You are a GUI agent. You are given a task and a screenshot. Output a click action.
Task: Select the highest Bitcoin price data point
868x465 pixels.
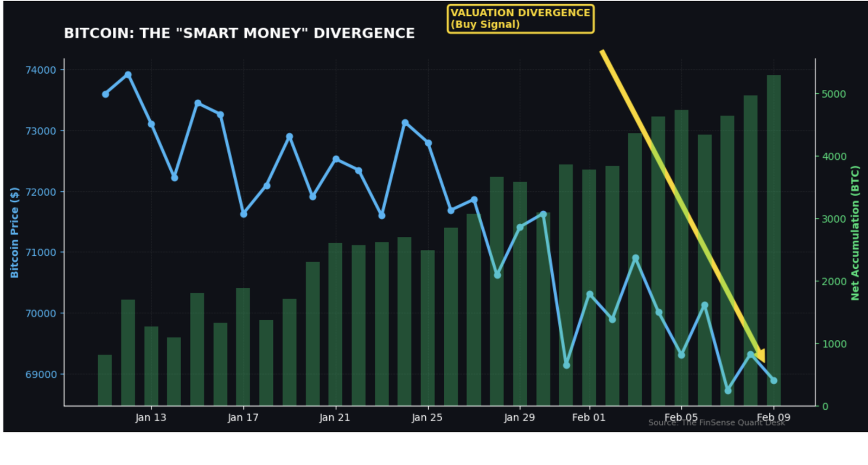pyautogui.click(x=128, y=75)
